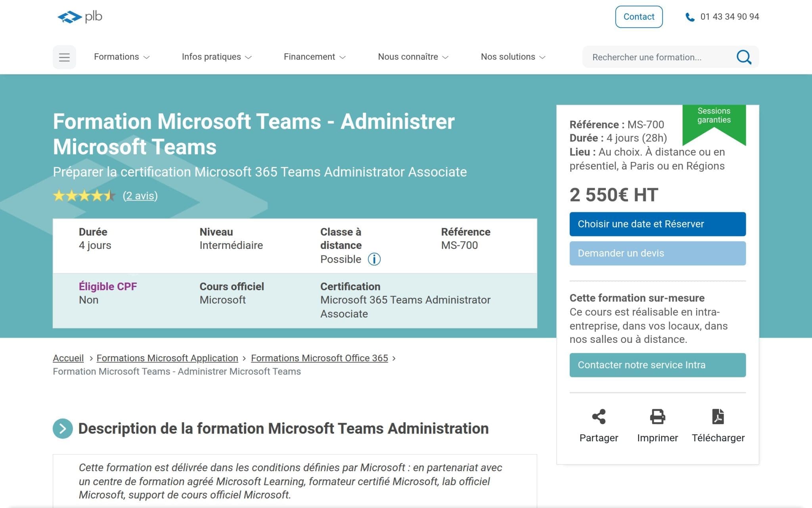Open the Nous connaître dropdown
The height and width of the screenshot is (508, 812).
click(x=413, y=57)
